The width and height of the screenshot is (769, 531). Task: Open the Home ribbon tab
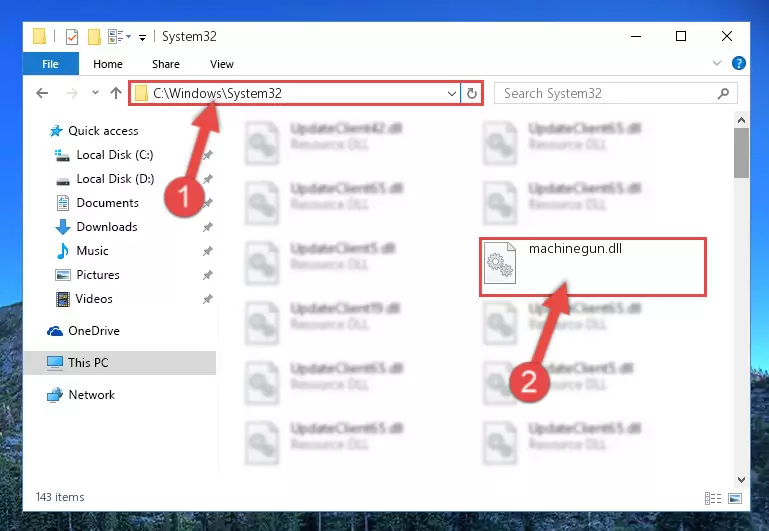point(108,64)
